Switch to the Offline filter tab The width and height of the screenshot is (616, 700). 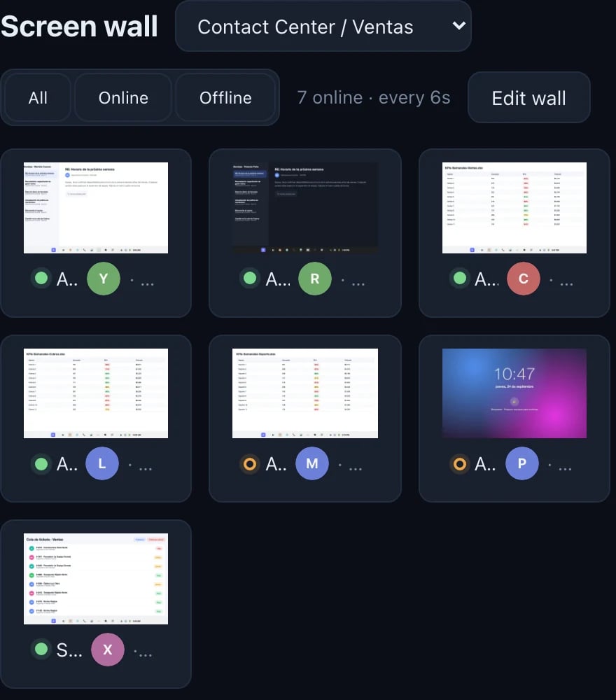coord(225,98)
